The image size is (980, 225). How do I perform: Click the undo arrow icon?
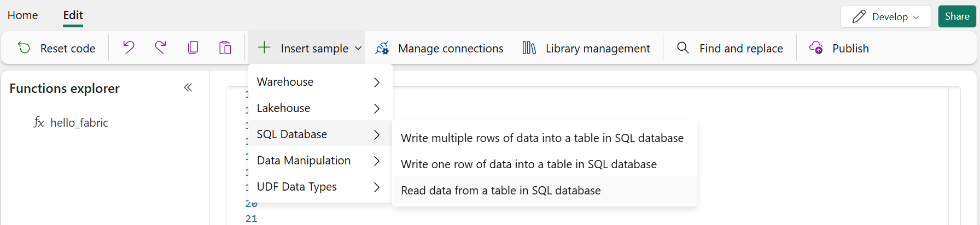[129, 48]
